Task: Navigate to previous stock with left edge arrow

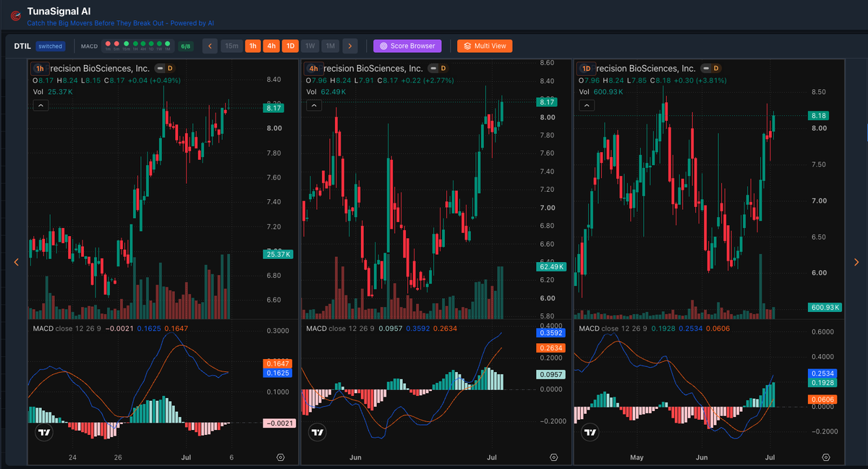Action: click(17, 262)
